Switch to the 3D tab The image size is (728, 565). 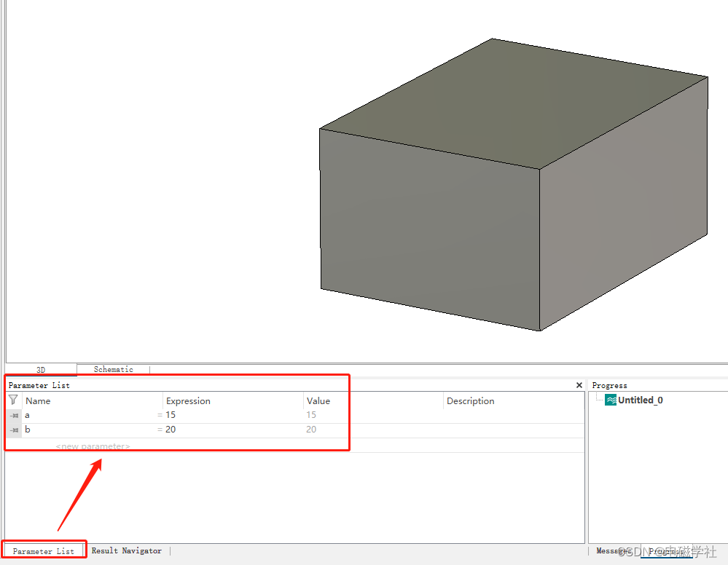[42, 369]
